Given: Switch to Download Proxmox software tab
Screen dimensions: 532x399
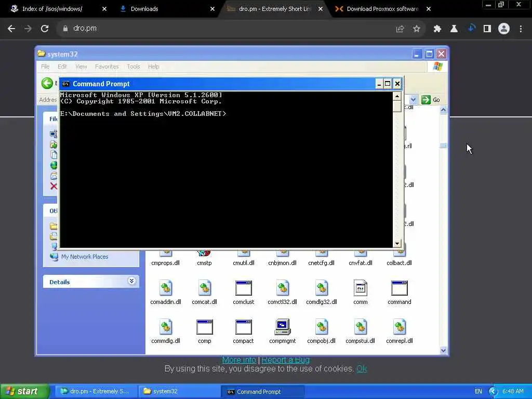Looking at the screenshot, I should [x=382, y=9].
